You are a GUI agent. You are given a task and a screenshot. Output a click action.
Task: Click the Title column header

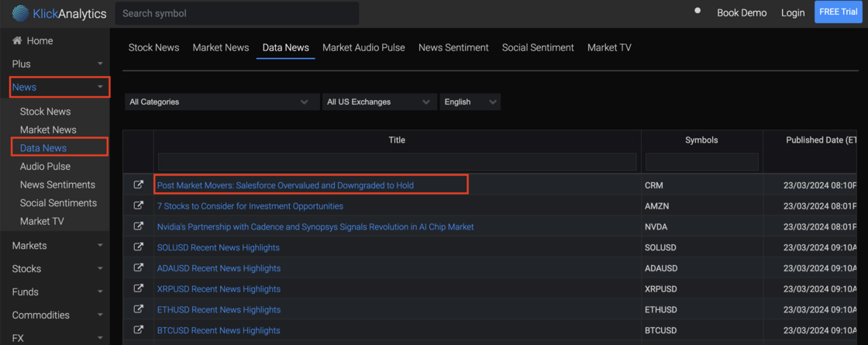point(397,140)
